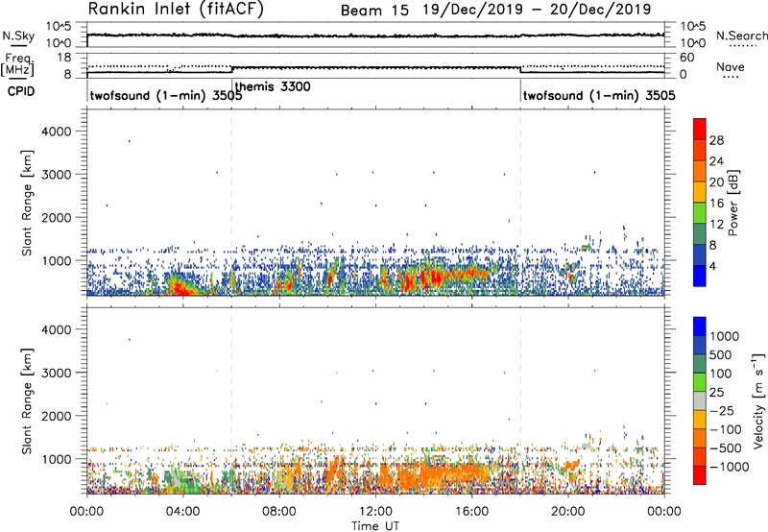Click the '1000' tick label at top of velocity colorbar
The image size is (768, 532).
(x=724, y=336)
